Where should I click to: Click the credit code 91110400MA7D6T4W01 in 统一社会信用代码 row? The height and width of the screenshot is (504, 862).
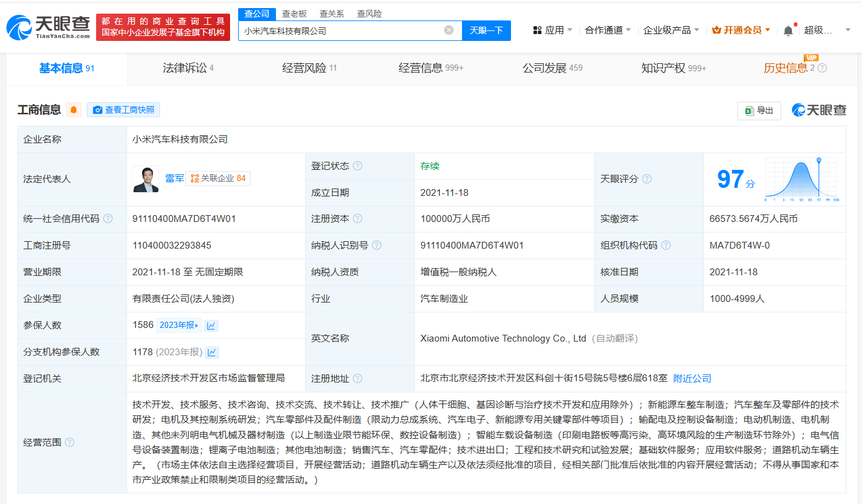184,219
